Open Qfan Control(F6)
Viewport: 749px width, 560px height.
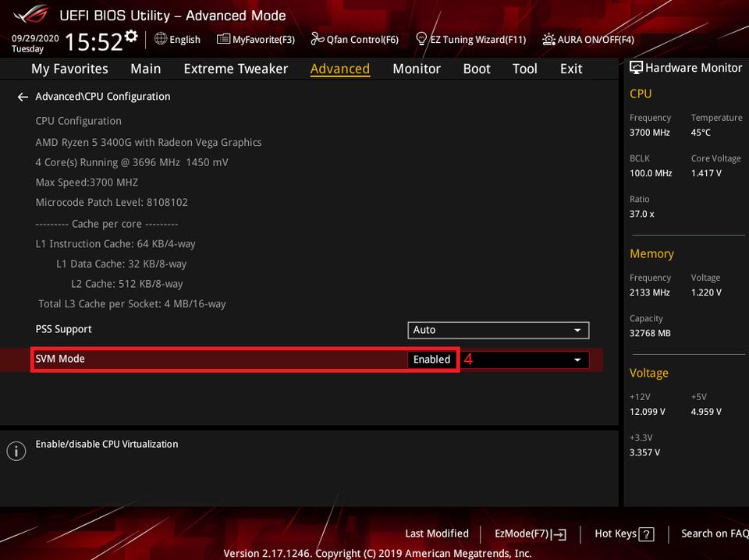coord(355,39)
